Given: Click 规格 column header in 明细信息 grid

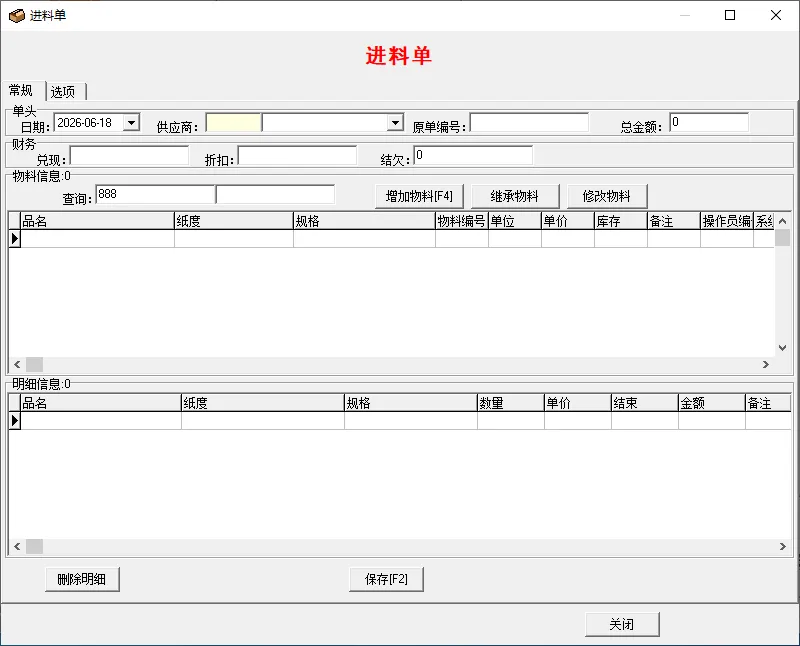Looking at the screenshot, I should pyautogui.click(x=411, y=403).
